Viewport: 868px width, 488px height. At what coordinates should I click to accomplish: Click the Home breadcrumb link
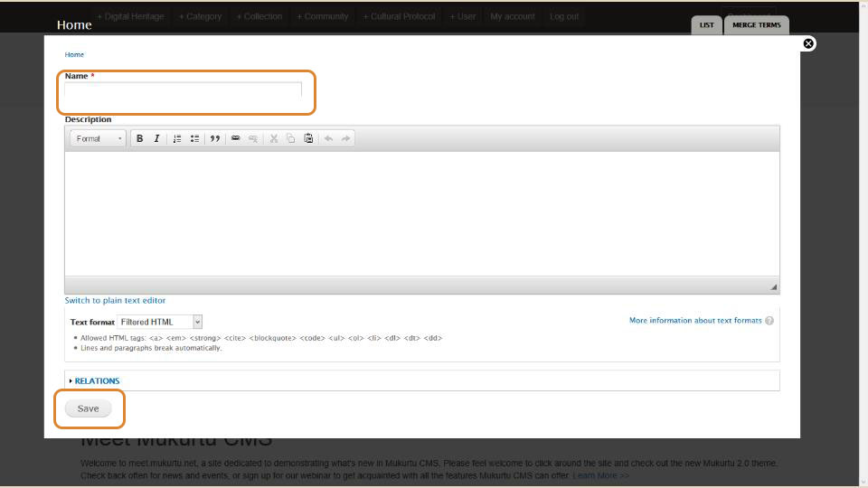point(74,54)
